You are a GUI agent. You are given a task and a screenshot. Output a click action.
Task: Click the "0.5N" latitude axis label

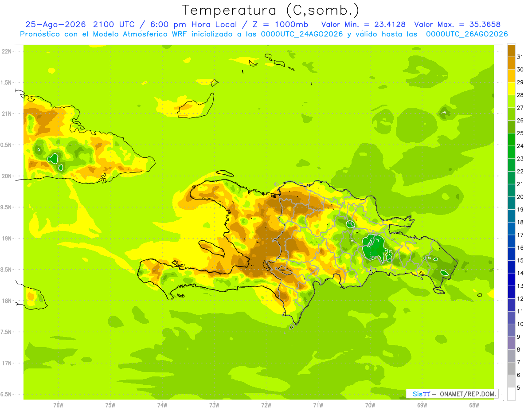click(x=7, y=145)
